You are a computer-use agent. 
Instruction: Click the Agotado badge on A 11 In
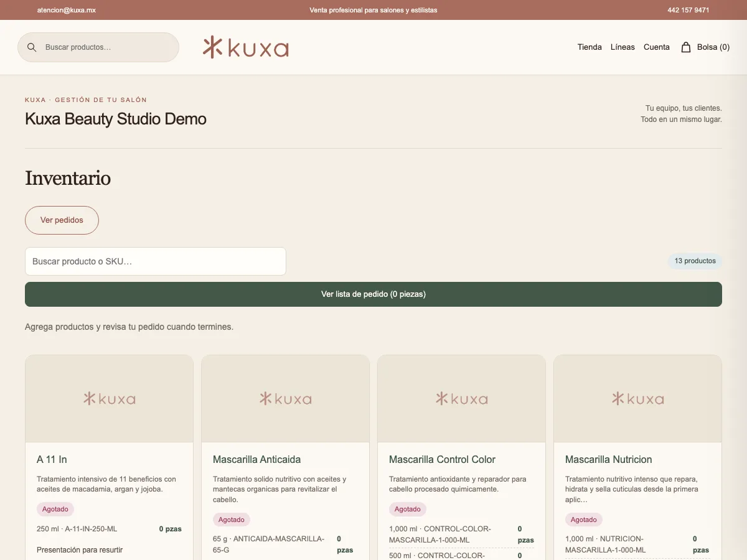point(55,509)
